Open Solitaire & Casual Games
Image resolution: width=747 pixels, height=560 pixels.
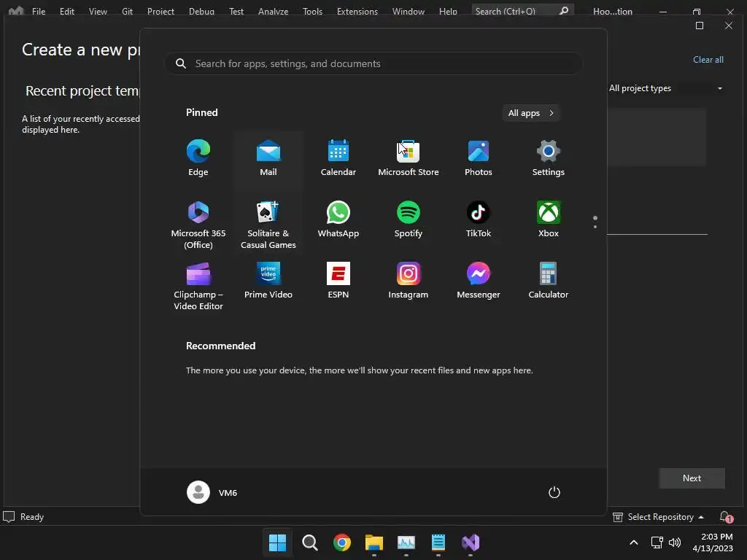click(268, 225)
